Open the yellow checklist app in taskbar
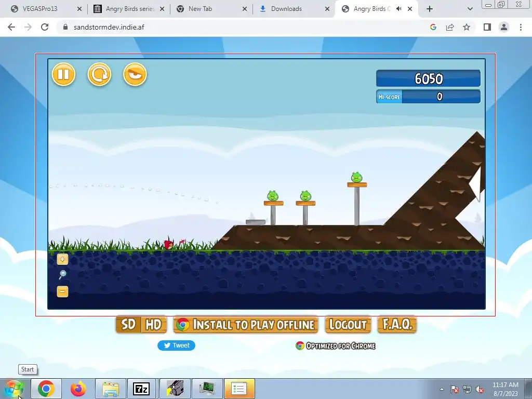The image size is (532, 399). 239,389
